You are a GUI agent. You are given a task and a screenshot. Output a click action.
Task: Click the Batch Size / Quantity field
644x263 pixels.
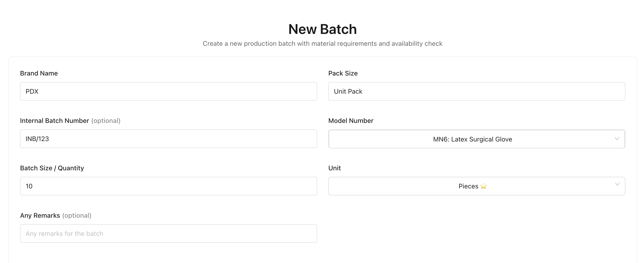click(169, 186)
